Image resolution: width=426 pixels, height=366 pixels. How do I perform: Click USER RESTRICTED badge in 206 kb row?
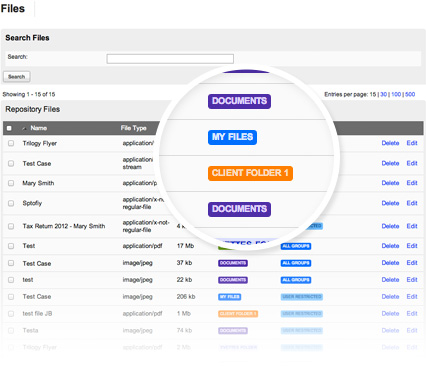(x=302, y=297)
